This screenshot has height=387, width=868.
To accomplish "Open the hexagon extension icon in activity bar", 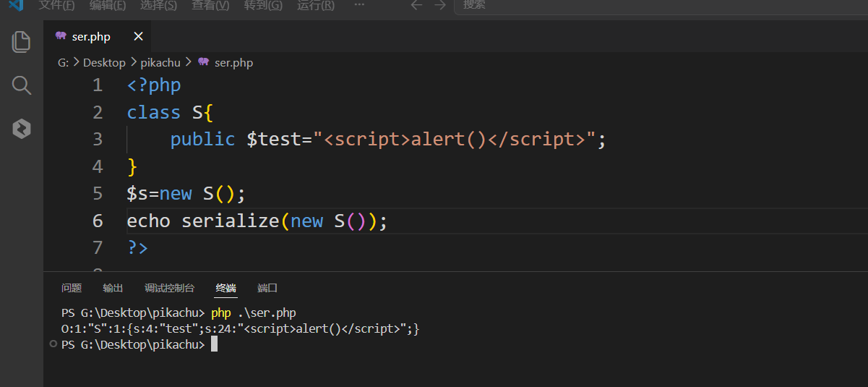I will [22, 129].
